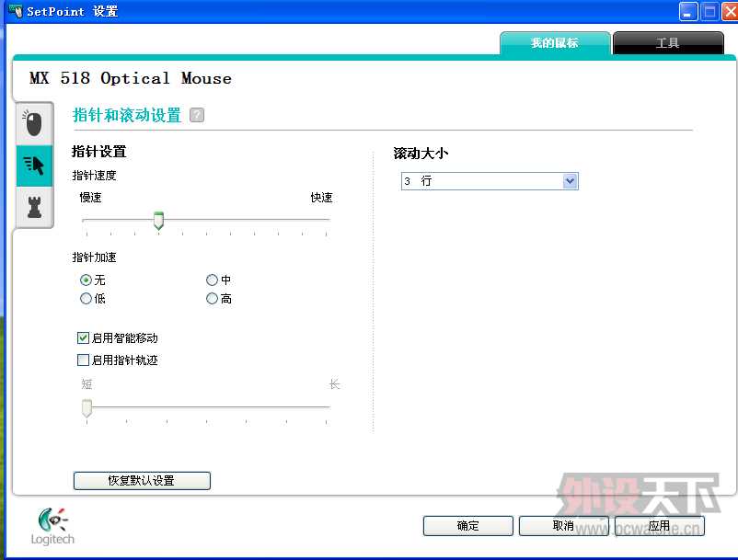Select the pointer and scrolling sidebar icon
The image size is (738, 560).
coord(34,166)
